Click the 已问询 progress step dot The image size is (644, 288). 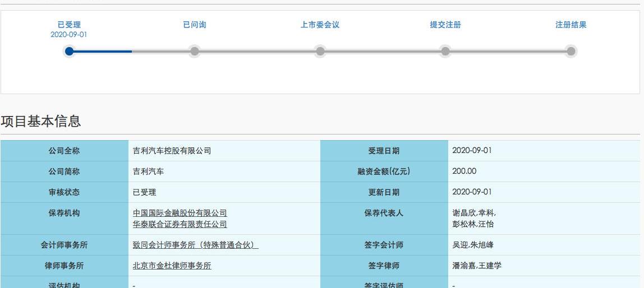195,52
